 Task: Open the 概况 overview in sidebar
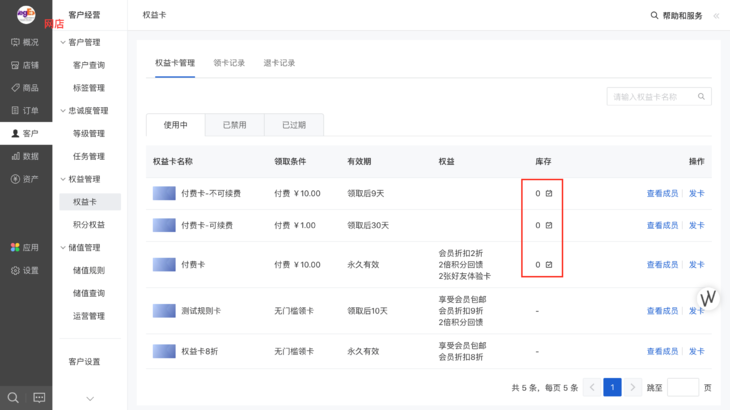25,42
